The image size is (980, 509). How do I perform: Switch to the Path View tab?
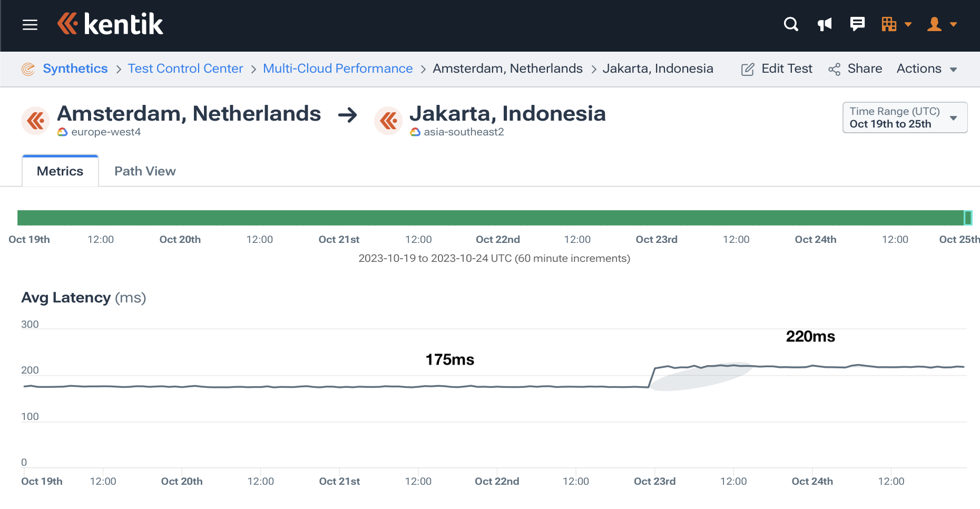click(x=145, y=171)
